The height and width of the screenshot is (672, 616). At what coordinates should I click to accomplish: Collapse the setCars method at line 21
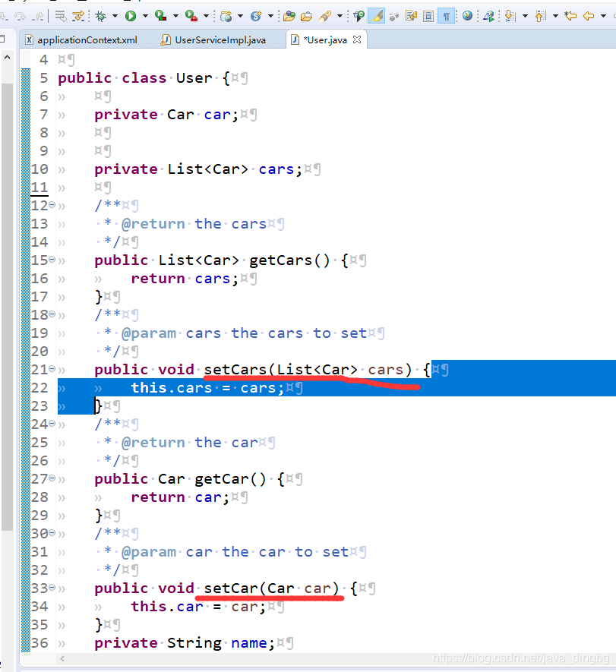[x=52, y=369]
